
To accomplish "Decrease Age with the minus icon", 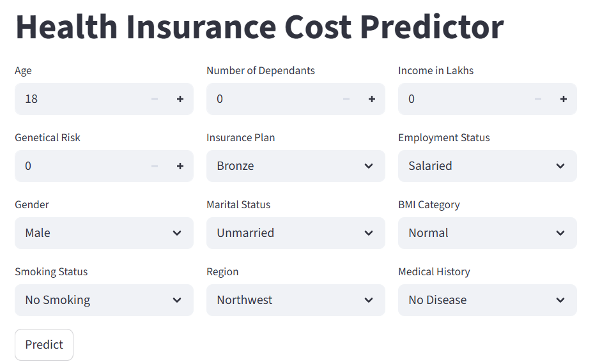I will tap(155, 99).
